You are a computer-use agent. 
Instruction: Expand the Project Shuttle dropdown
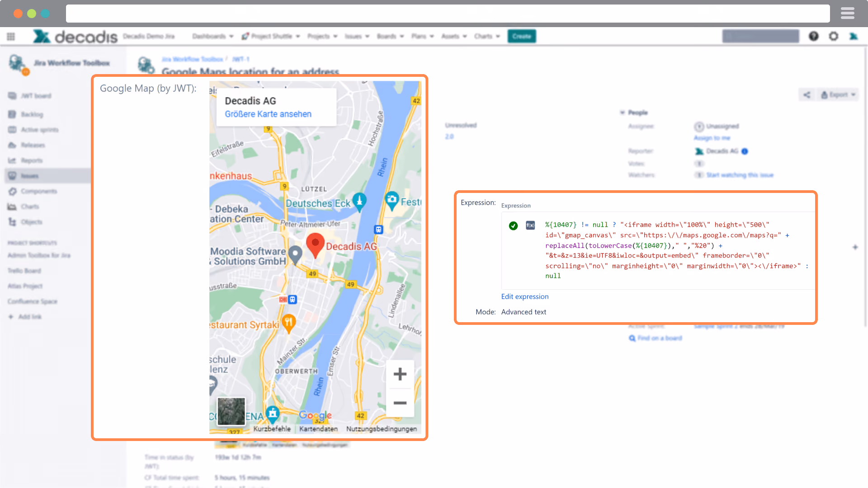point(271,36)
